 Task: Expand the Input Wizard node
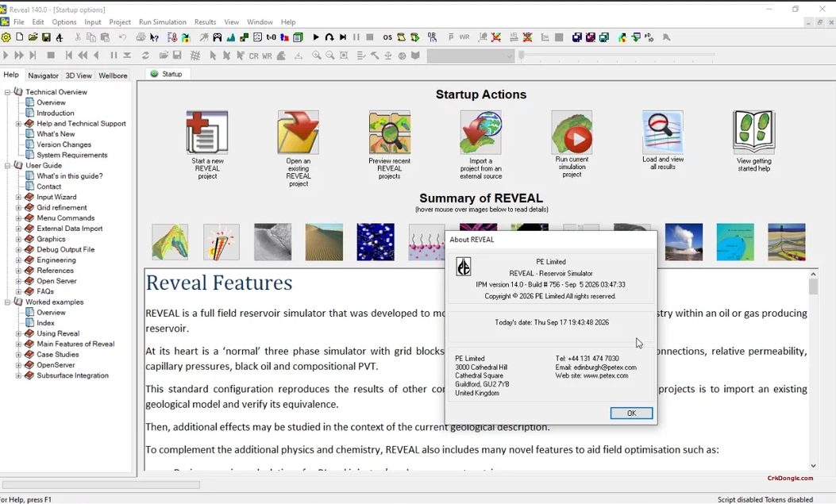(x=19, y=197)
